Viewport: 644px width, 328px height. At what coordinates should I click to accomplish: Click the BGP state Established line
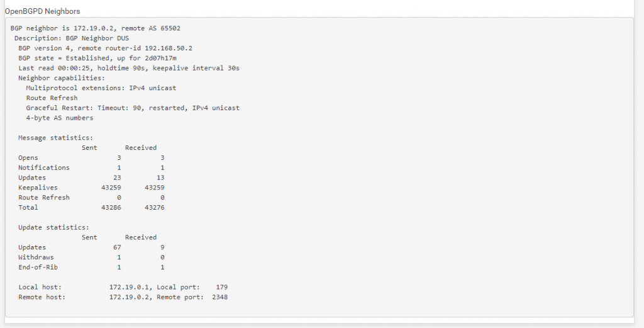(97, 59)
